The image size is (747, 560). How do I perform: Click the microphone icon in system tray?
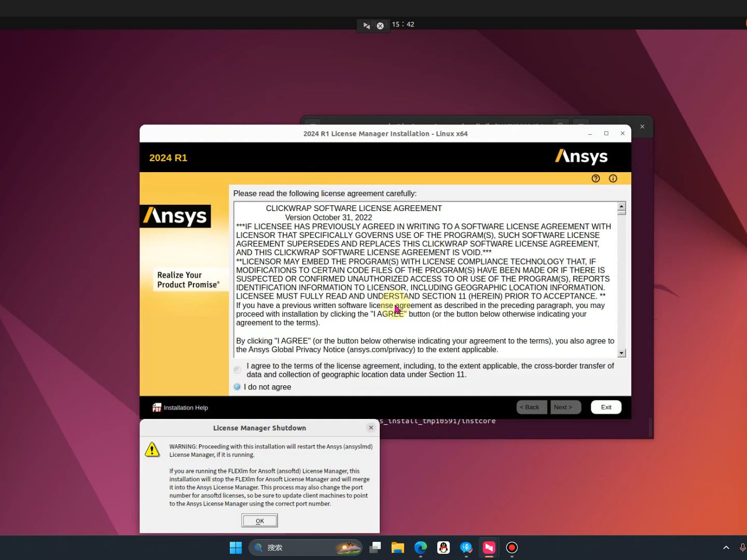742,548
